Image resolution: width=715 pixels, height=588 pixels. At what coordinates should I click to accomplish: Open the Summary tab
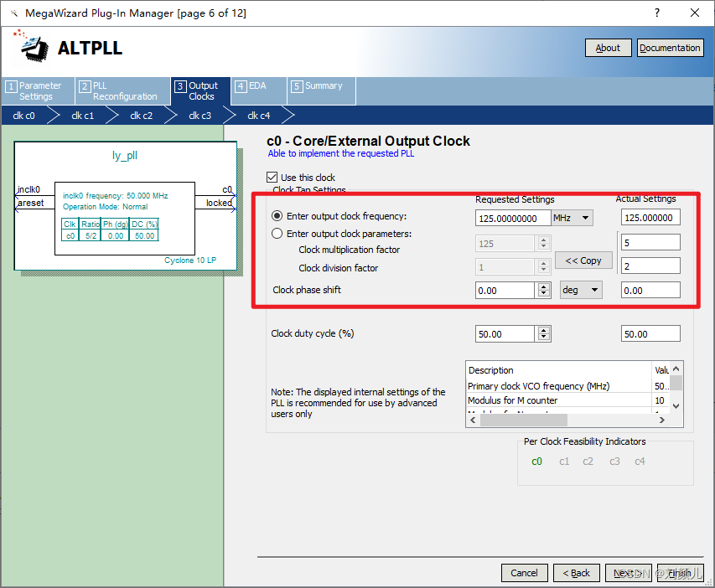(322, 86)
